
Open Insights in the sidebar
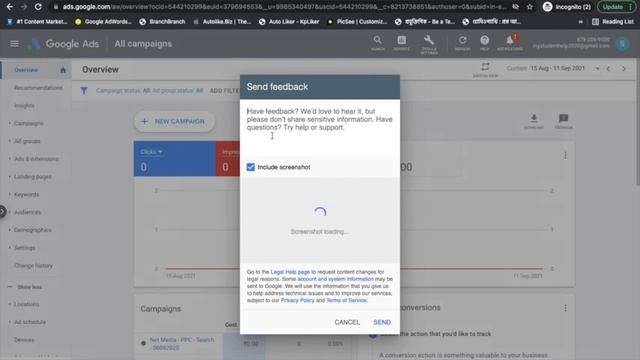[x=24, y=106]
